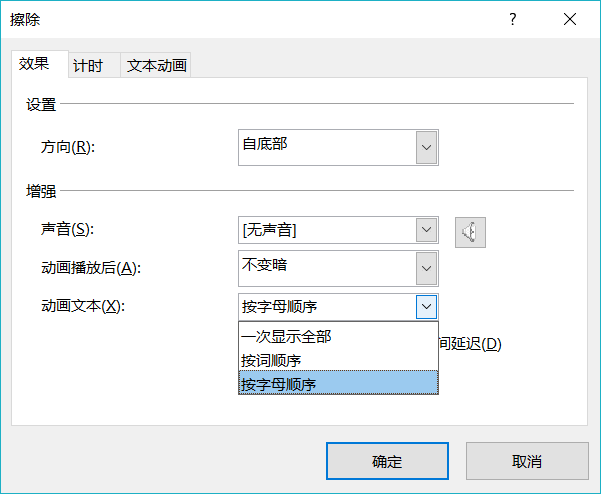
Task: Open the 文本动画 tab
Action: pos(156,66)
